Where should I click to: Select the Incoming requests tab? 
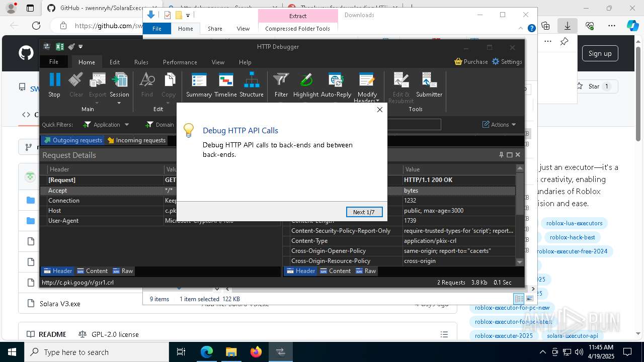[136, 140]
